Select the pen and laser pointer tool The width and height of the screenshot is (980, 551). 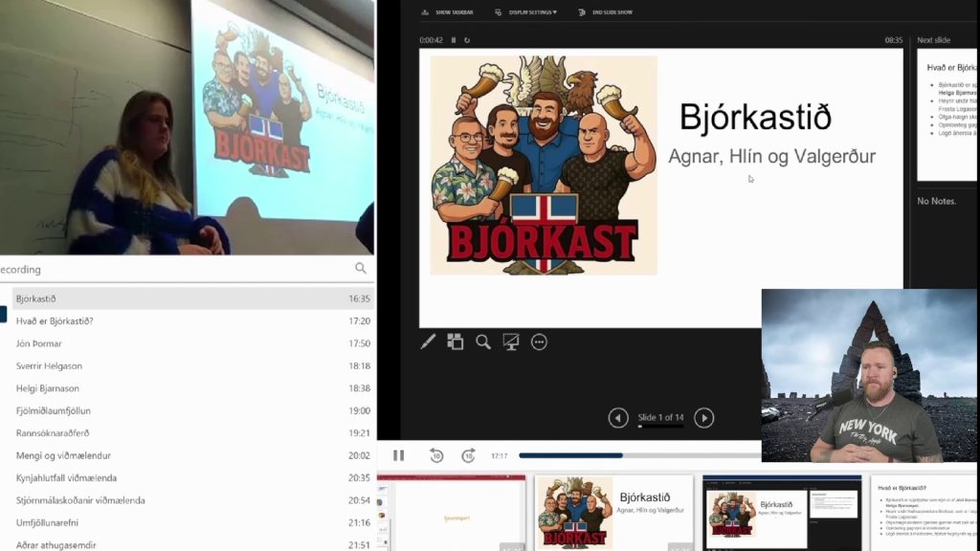tap(428, 342)
